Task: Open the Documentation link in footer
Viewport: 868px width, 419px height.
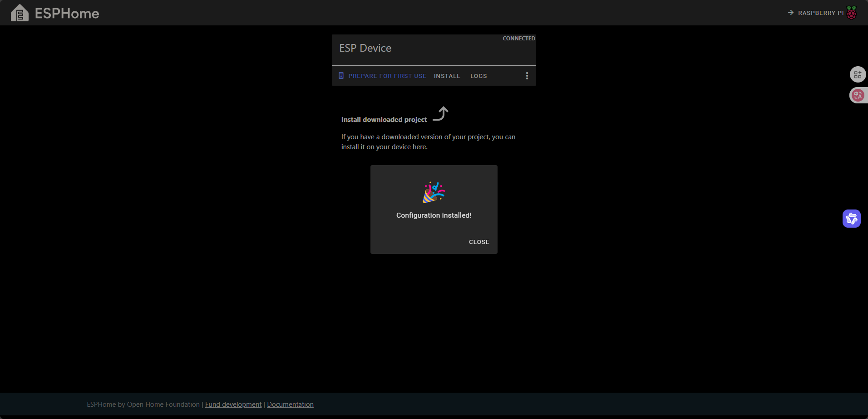Action: click(x=291, y=404)
